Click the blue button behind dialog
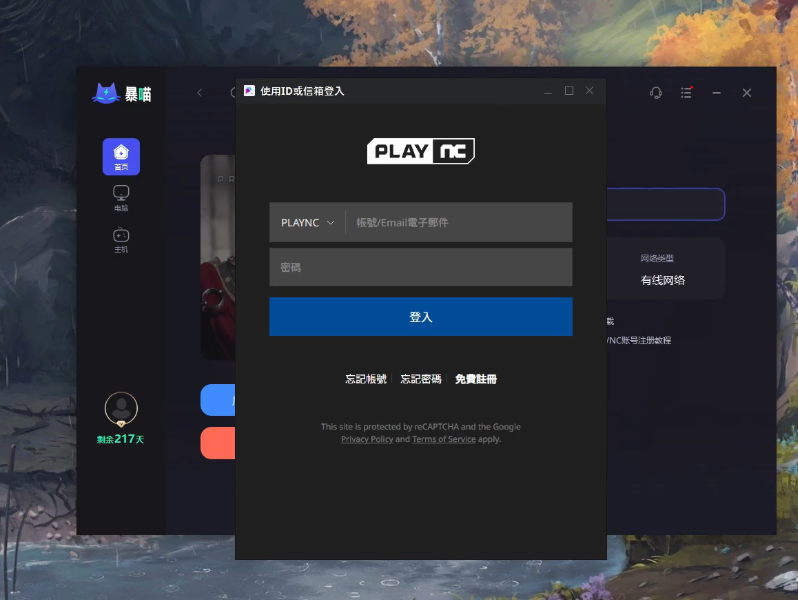Image resolution: width=798 pixels, height=600 pixels. pos(218,400)
